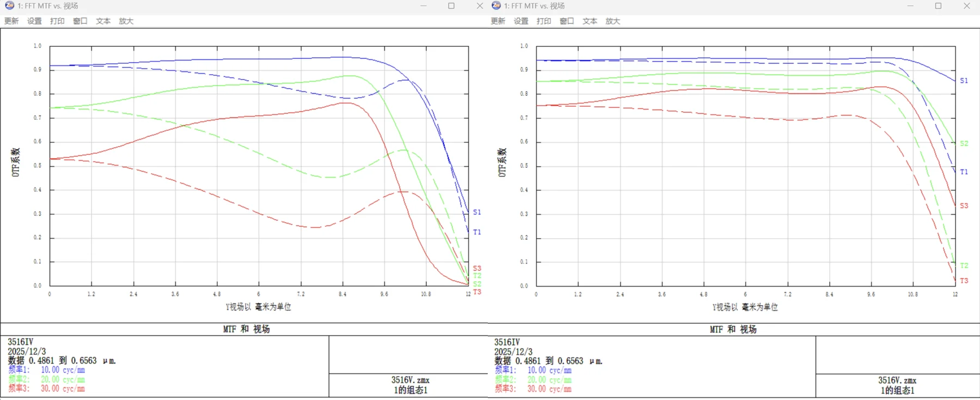Maximize the right FFT MTF window
This screenshot has width=980, height=400.
click(938, 5)
